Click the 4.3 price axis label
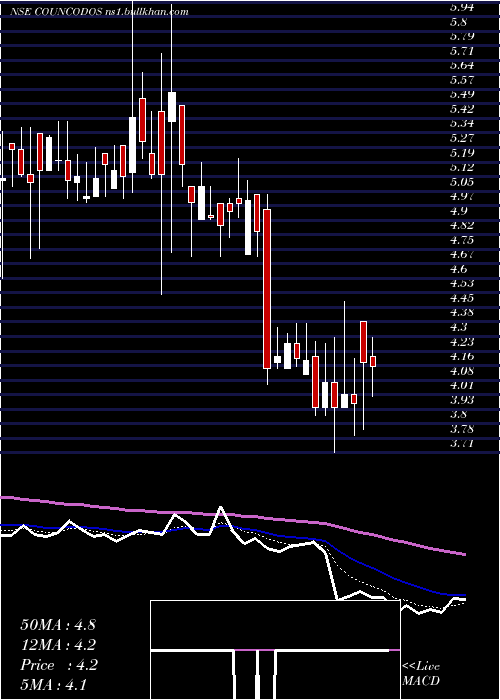This screenshot has width=500, height=700. (458, 327)
